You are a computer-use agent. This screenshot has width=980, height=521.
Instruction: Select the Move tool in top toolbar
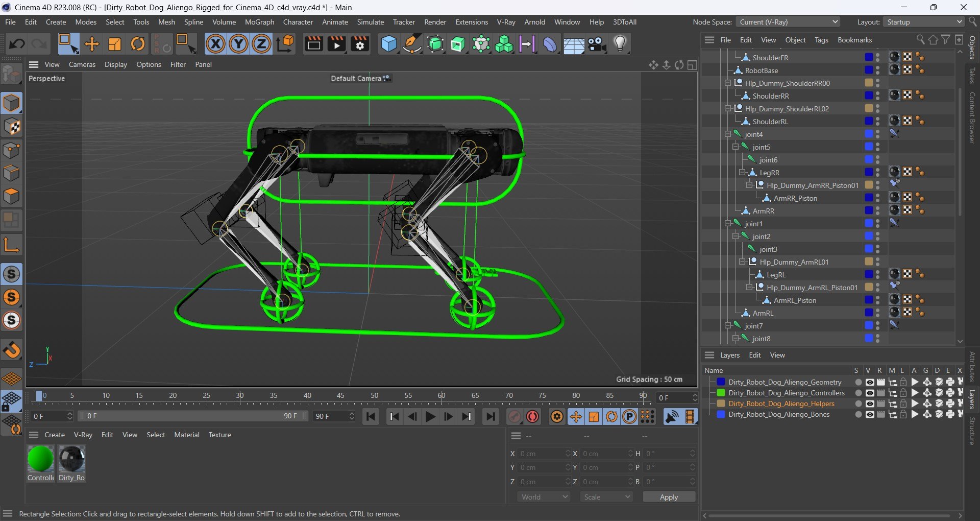click(x=91, y=44)
